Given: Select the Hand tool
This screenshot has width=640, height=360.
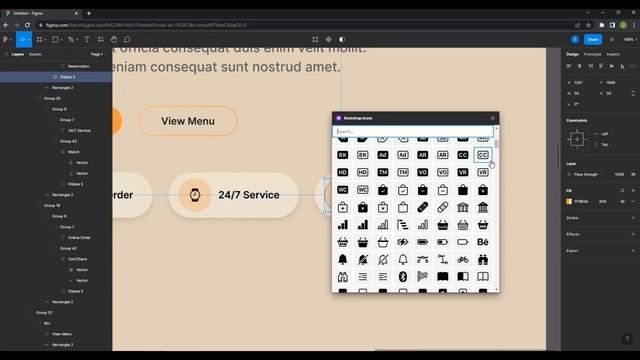Looking at the screenshot, I should coord(114,40).
